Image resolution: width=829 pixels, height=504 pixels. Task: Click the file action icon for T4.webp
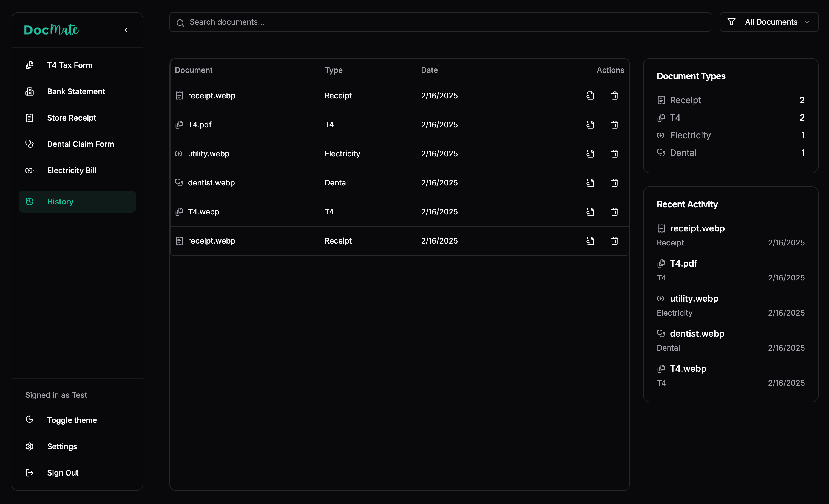(590, 212)
